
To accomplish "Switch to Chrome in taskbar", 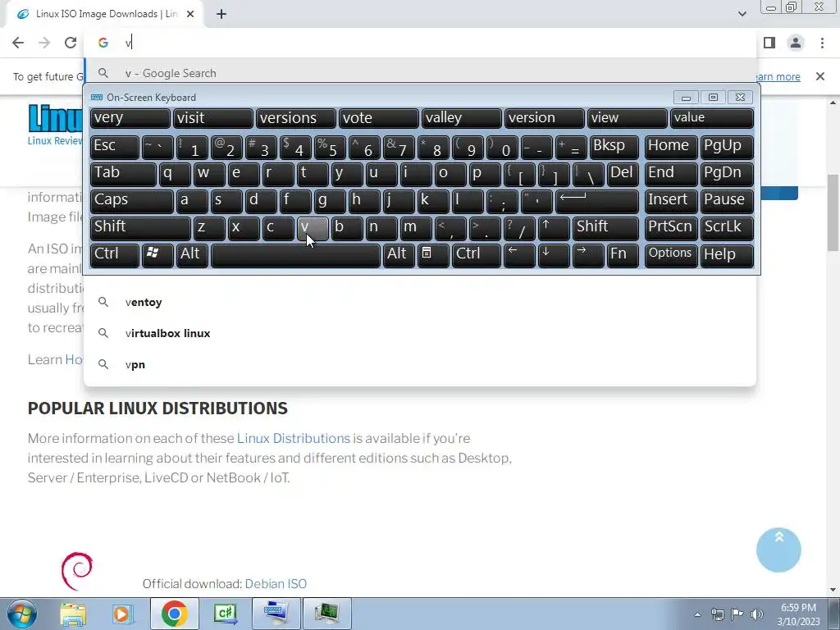I will [174, 614].
